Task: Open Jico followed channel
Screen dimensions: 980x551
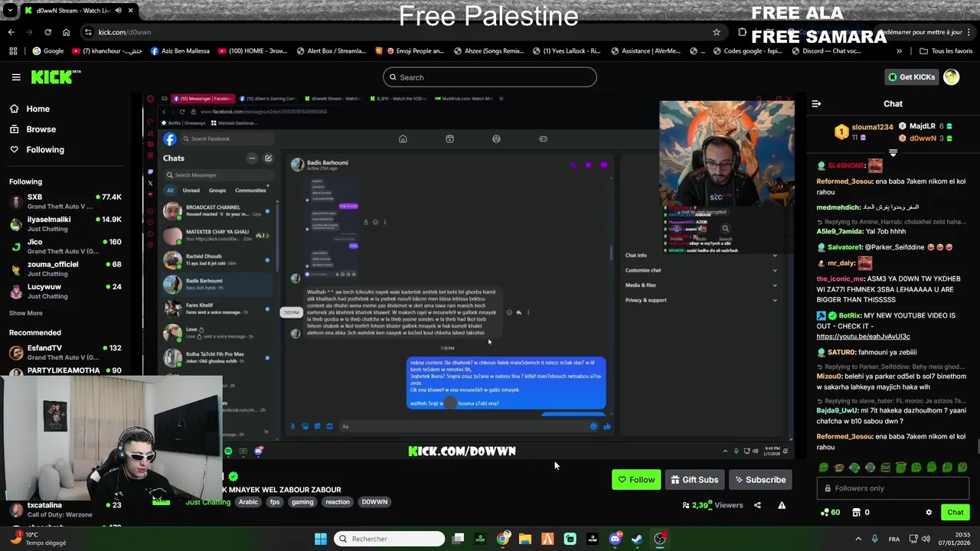Action: pos(65,246)
